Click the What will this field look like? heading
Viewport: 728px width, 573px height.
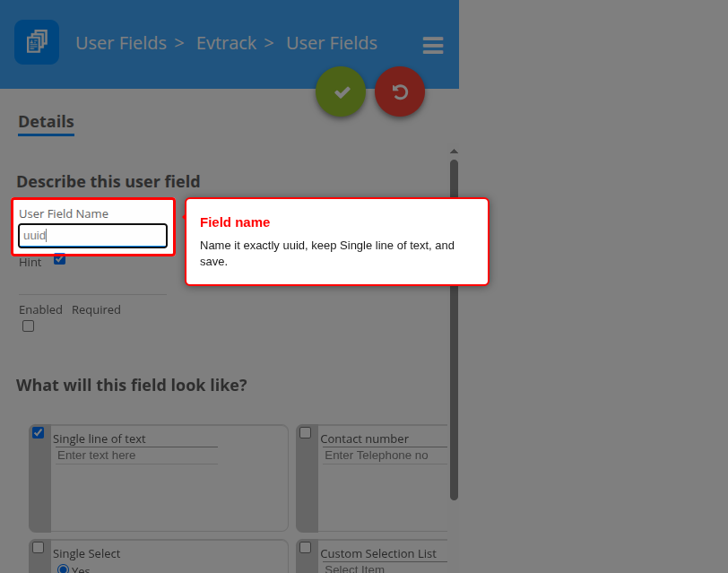click(132, 386)
